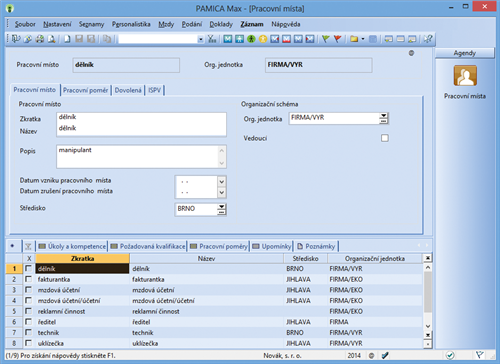Check the box in the dělník row

coord(29,268)
